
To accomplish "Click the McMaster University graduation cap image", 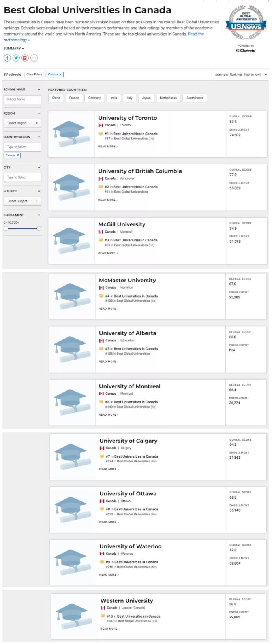I will (x=72, y=296).
